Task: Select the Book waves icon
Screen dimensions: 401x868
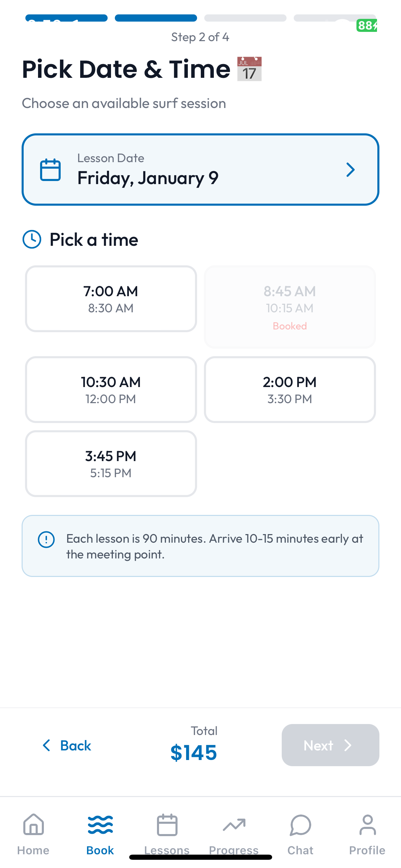Action: (x=99, y=824)
